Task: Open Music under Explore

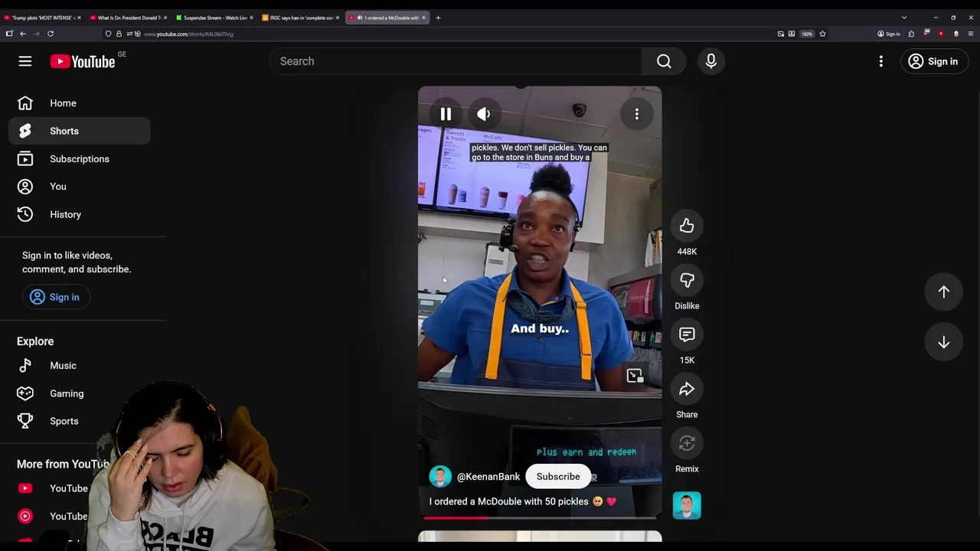Action: pos(80,366)
